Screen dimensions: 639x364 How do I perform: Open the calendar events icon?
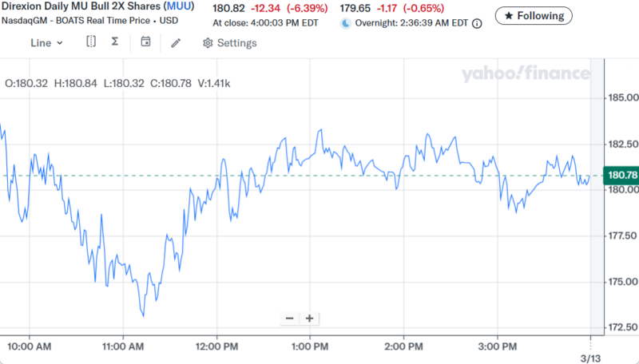point(145,42)
